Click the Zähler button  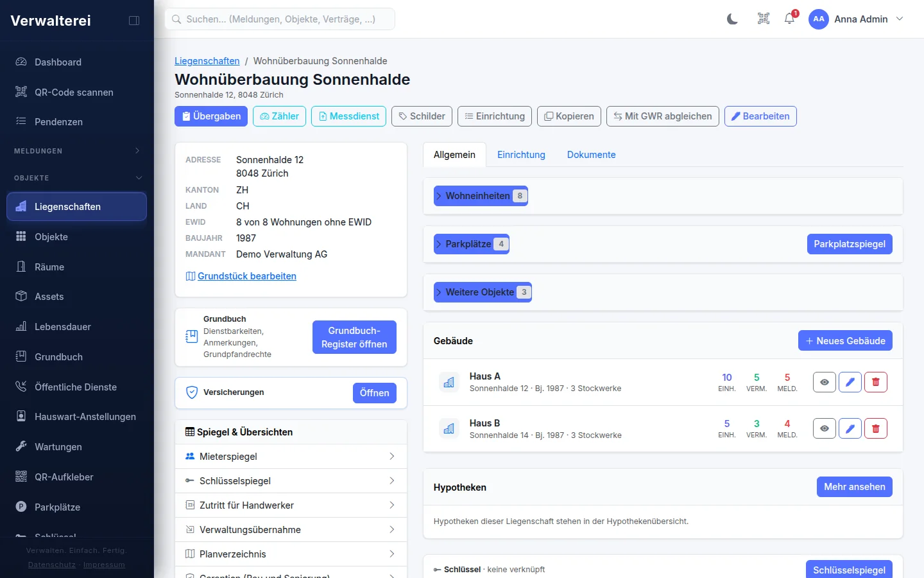coord(279,116)
